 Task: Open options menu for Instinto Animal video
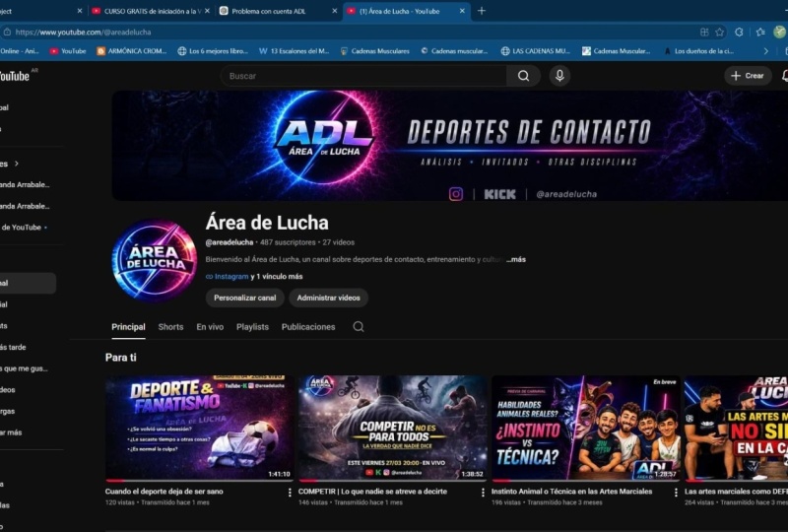[x=676, y=493]
